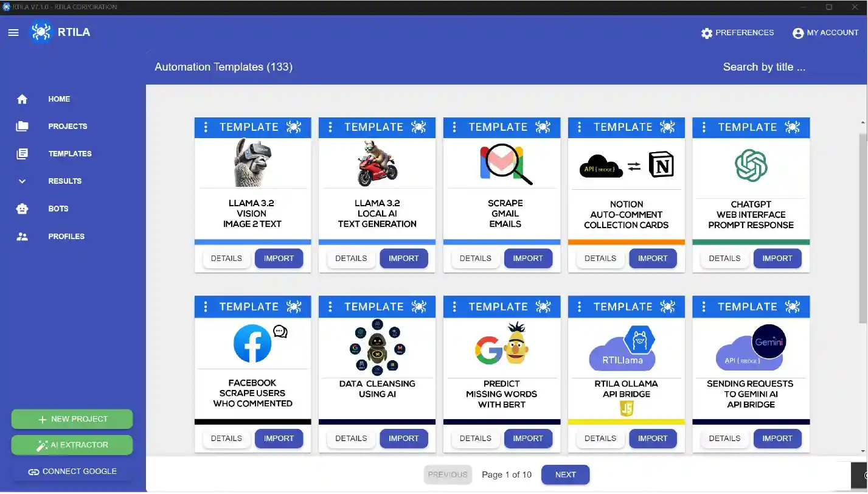Screen dimensions: 868x494
Task: Open three-dot menu on Facebook Scrape Users card
Action: (x=206, y=307)
